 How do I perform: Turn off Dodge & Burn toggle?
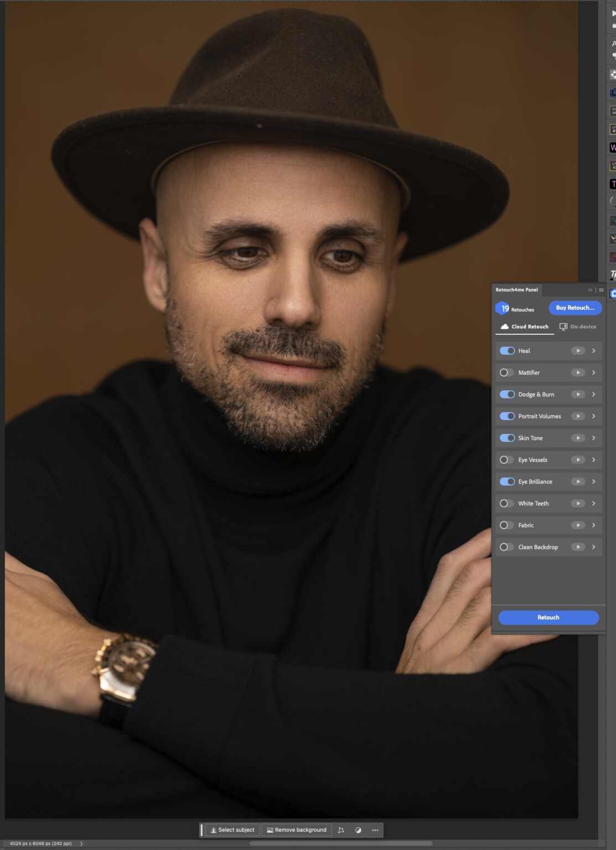tap(507, 395)
